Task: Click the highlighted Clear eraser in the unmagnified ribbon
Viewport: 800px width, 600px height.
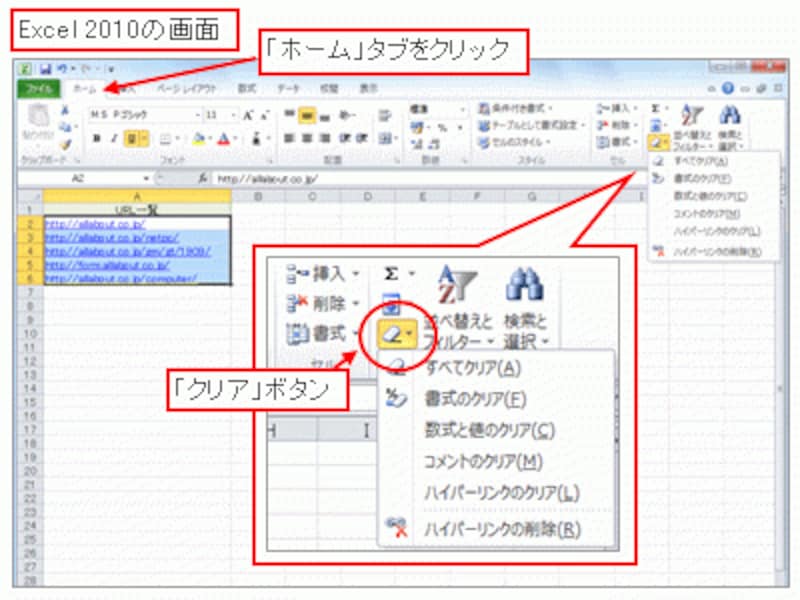Action: pos(657,143)
